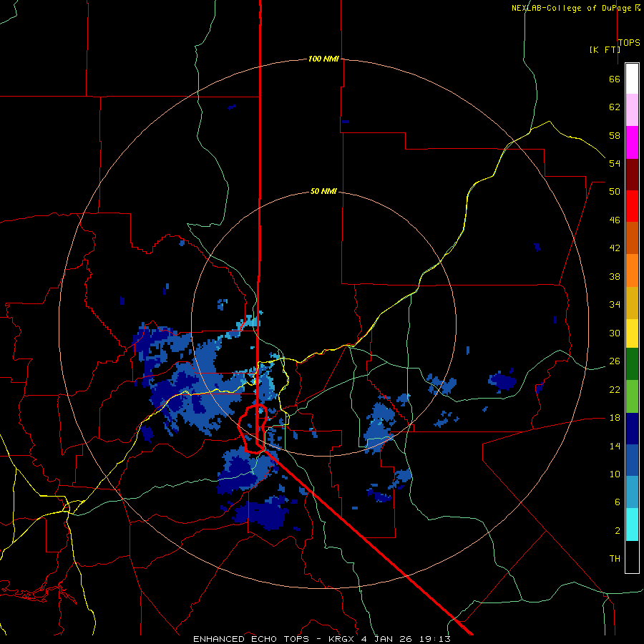Screen dimensions: 644x644
Task: Click the "46" legend value
Action: (x=615, y=220)
